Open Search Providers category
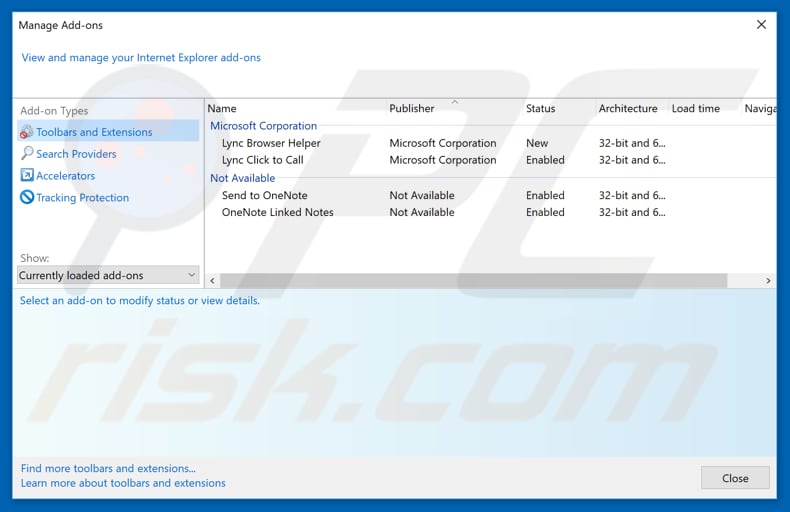This screenshot has height=512, width=790. tap(76, 154)
